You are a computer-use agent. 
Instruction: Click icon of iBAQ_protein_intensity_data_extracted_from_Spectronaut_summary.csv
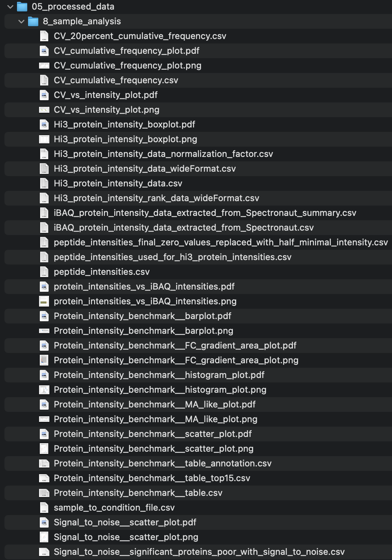tap(44, 213)
